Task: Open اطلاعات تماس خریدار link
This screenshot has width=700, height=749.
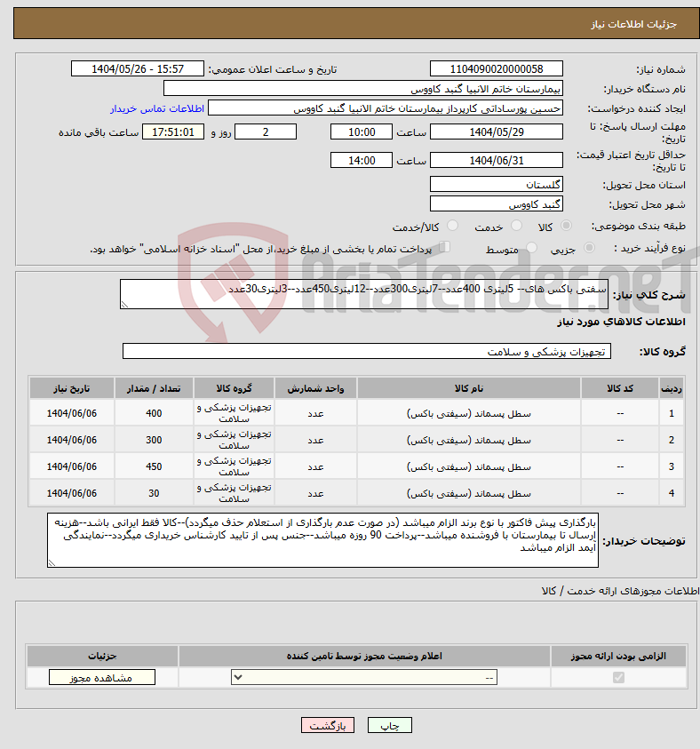Action: tap(157, 109)
